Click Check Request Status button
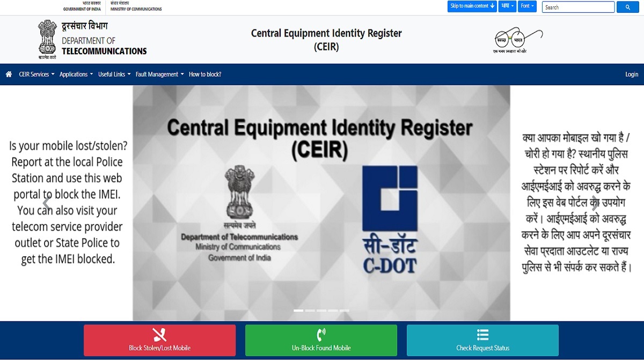The height and width of the screenshot is (362, 644). (482, 340)
